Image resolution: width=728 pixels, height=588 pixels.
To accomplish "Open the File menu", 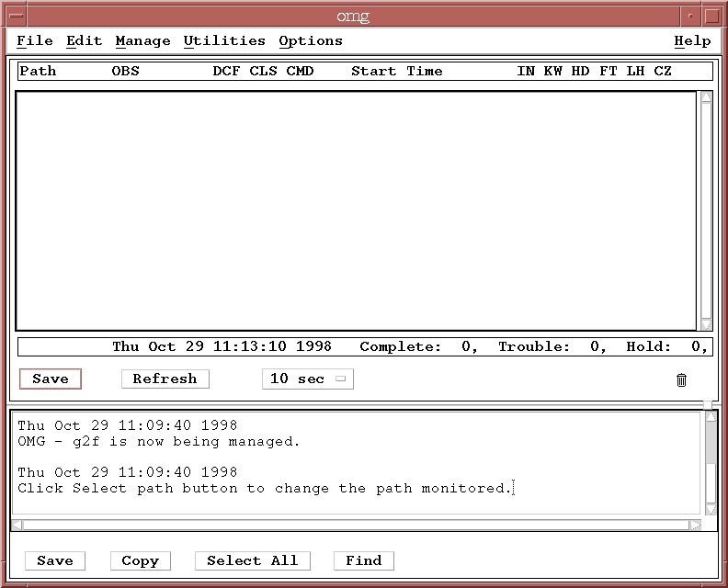I will click(x=35, y=40).
